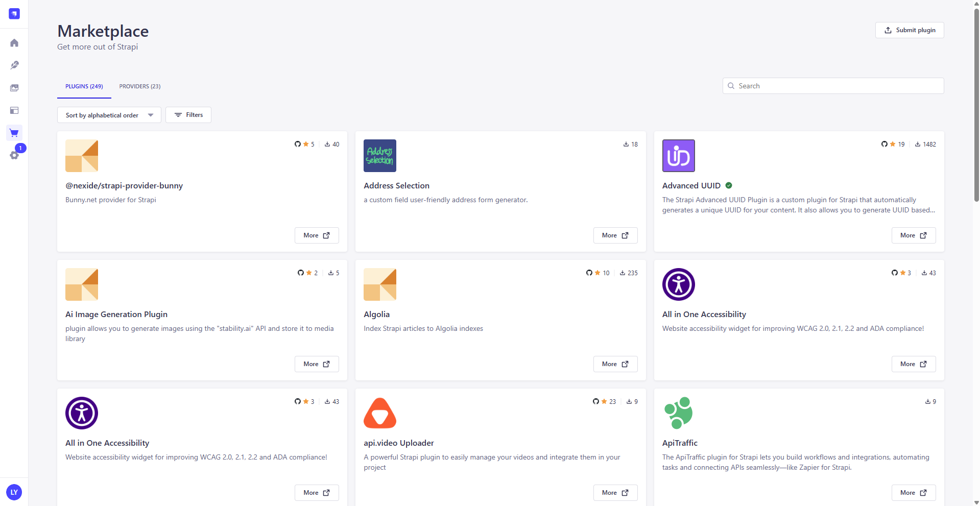Click 235 downloads count on Algolia
Viewport: 980px width, 506px height.
633,273
